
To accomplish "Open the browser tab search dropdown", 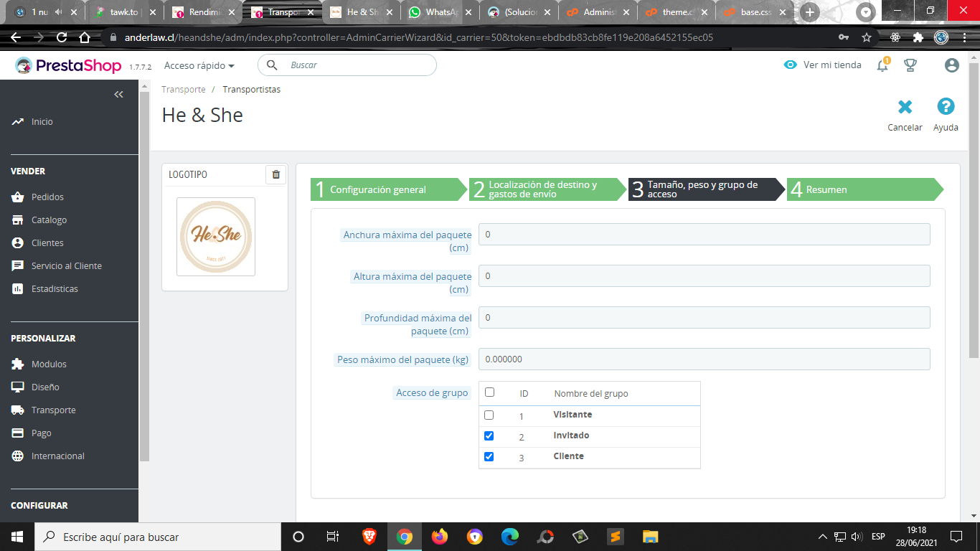I will [x=867, y=12].
